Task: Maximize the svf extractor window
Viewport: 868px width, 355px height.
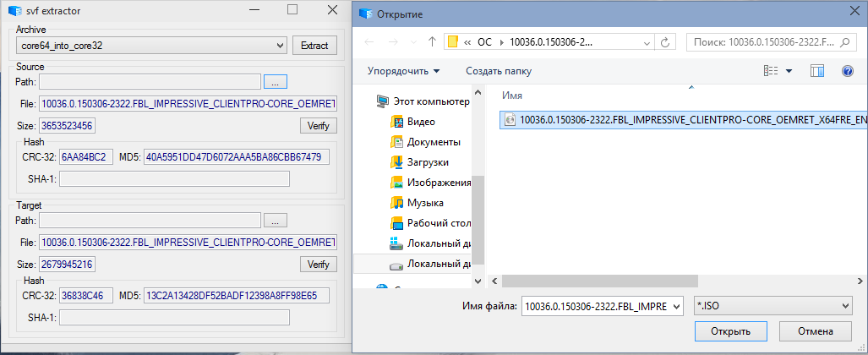Action: click(292, 9)
